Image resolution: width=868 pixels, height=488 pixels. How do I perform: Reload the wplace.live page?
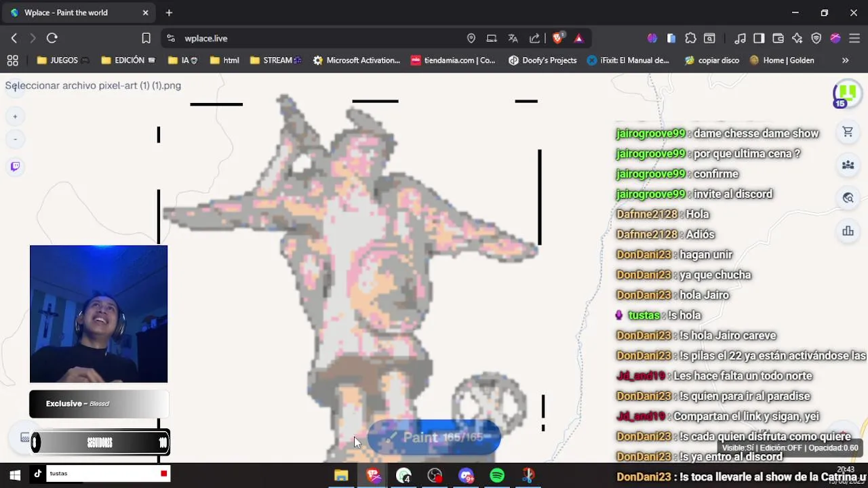(x=52, y=39)
